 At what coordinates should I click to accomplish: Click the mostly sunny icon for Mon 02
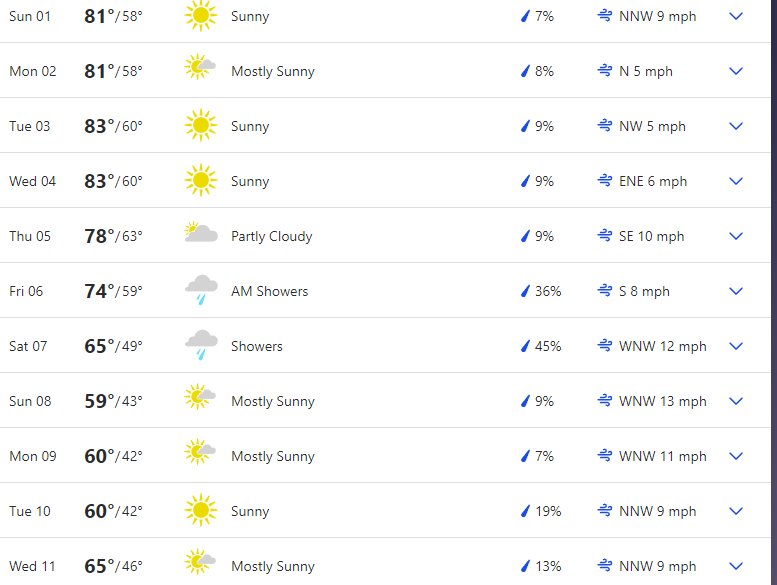pos(200,67)
